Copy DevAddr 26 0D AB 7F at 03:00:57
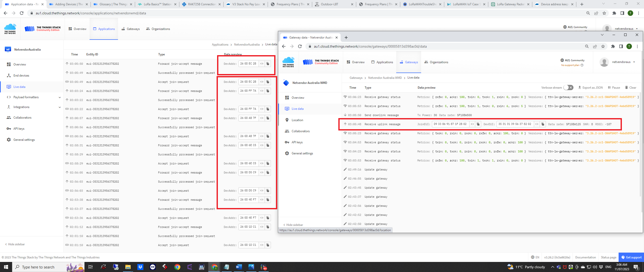 click(268, 118)
